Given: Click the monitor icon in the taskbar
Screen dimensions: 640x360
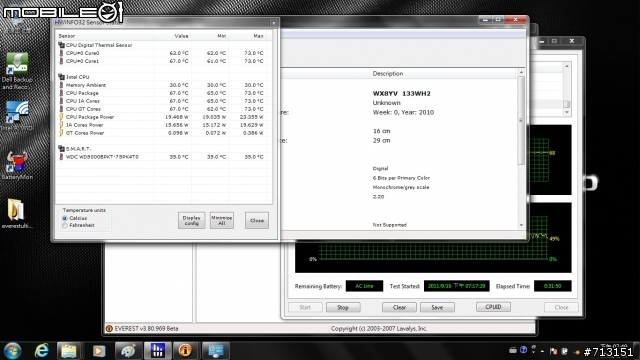Looking at the screenshot, I should click(x=215, y=351).
